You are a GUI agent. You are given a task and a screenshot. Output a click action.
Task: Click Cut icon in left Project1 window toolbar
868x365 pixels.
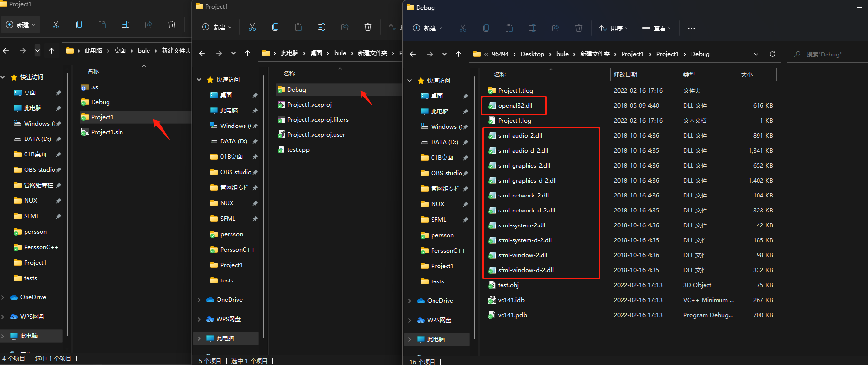(56, 25)
